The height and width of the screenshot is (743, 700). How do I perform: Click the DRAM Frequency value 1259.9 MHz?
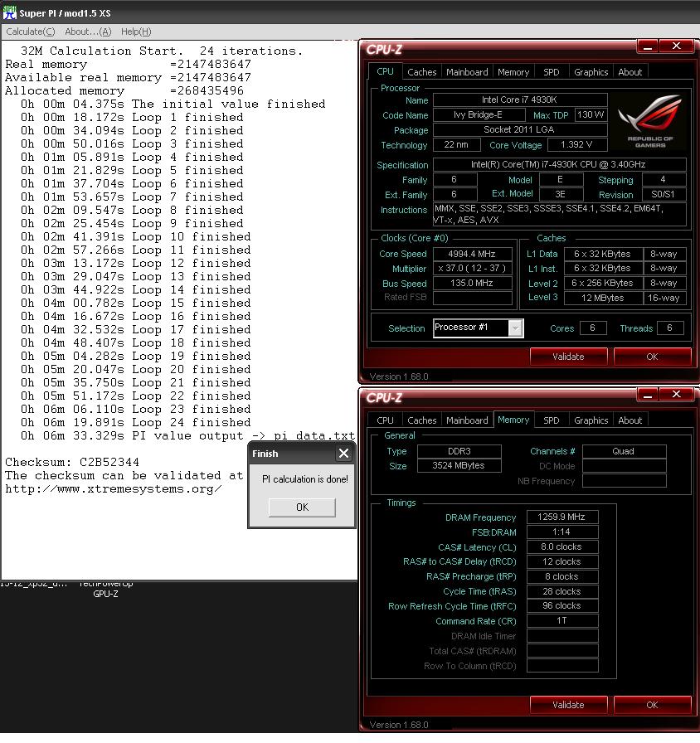(x=562, y=517)
